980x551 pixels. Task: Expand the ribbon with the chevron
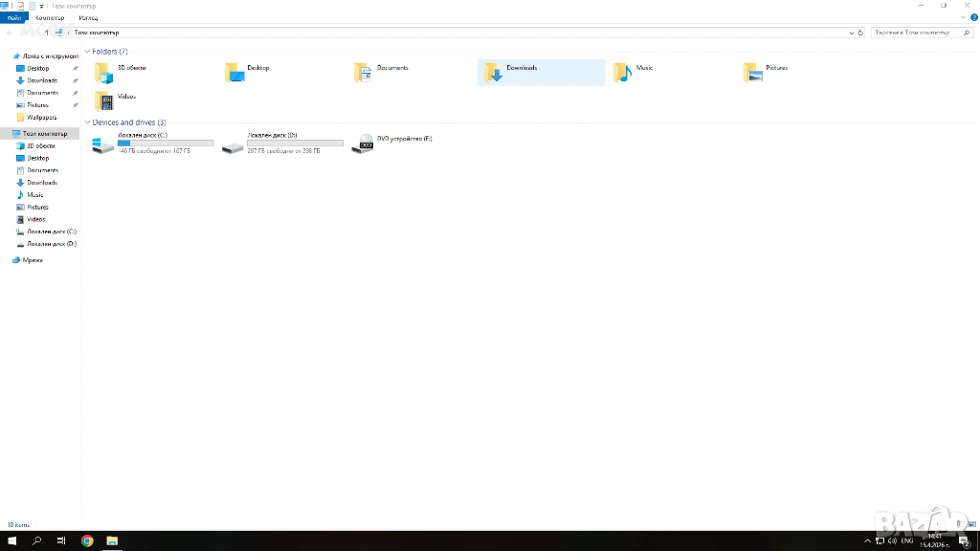click(x=963, y=18)
